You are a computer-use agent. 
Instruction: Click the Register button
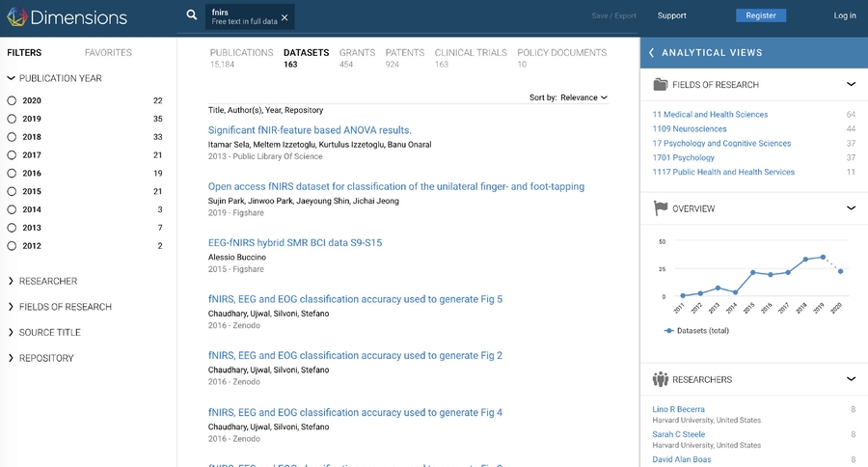(760, 15)
